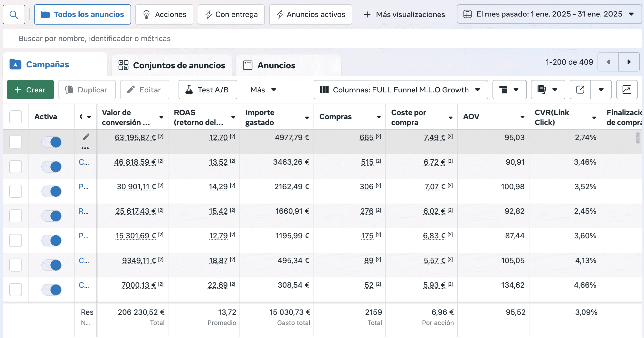
Task: Select checkbox for the 30 901,11 € campaign row
Action: click(x=16, y=191)
